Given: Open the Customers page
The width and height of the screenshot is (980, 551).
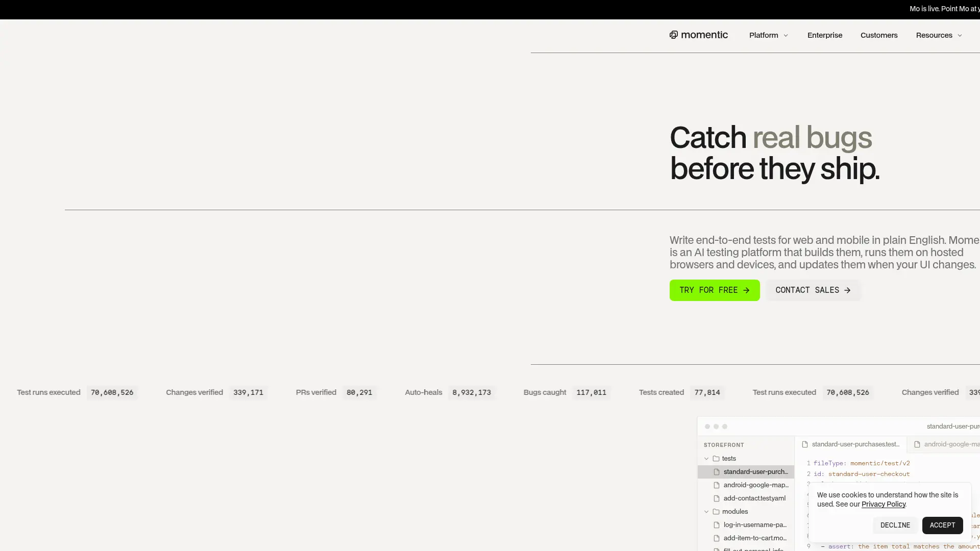Looking at the screenshot, I should [x=878, y=35].
